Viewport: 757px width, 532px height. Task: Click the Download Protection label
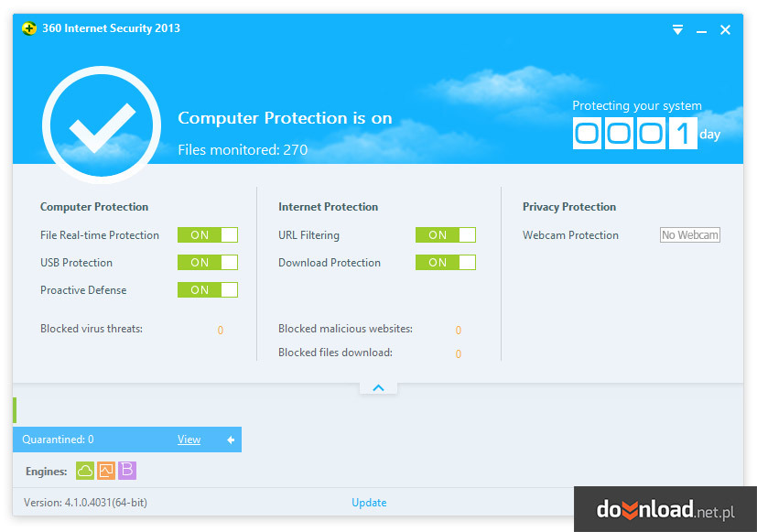pos(330,263)
